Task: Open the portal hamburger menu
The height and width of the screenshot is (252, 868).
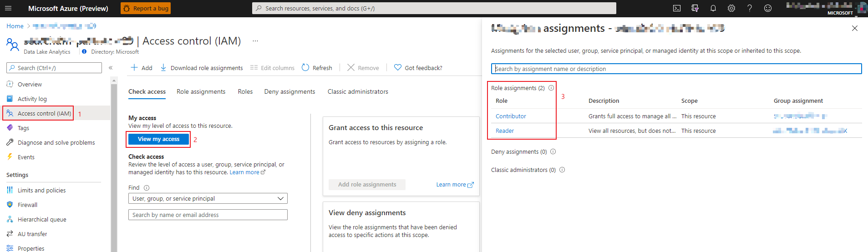Action: [8, 8]
